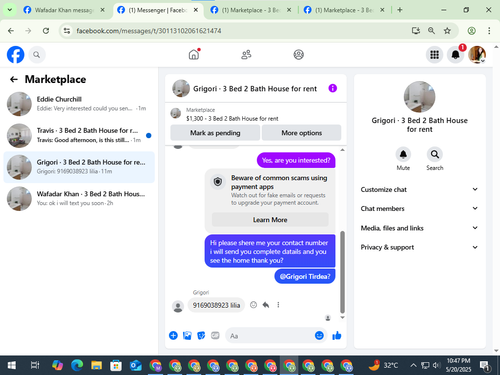
Task: Attach a photo file in composer
Action: pos(187,335)
